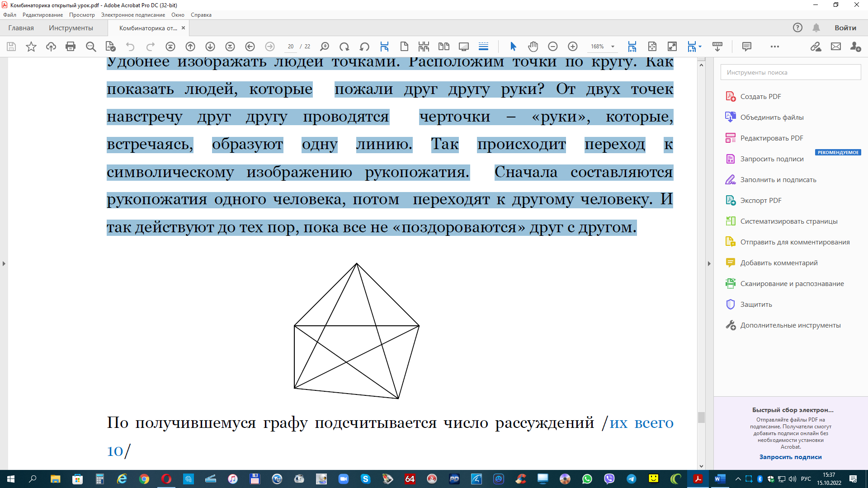This screenshot has width=868, height=488.
Task: Toggle two-page view mode
Action: [443, 47]
